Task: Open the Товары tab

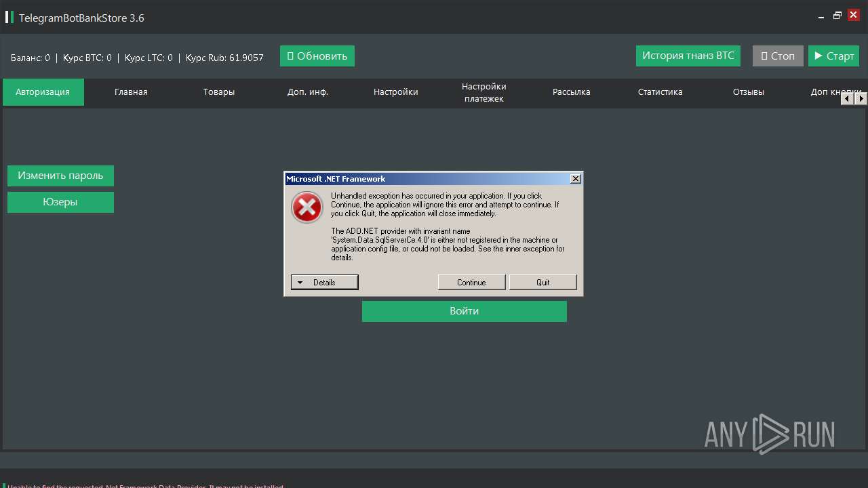Action: click(219, 92)
